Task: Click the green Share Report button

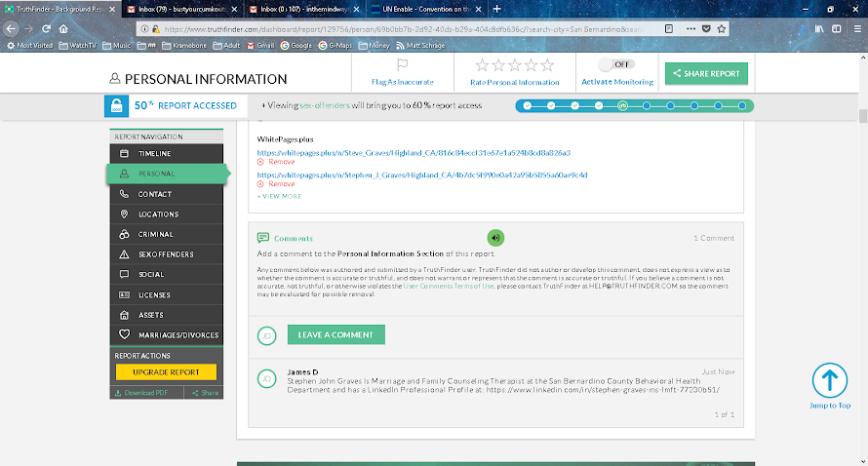Action: pyautogui.click(x=706, y=74)
